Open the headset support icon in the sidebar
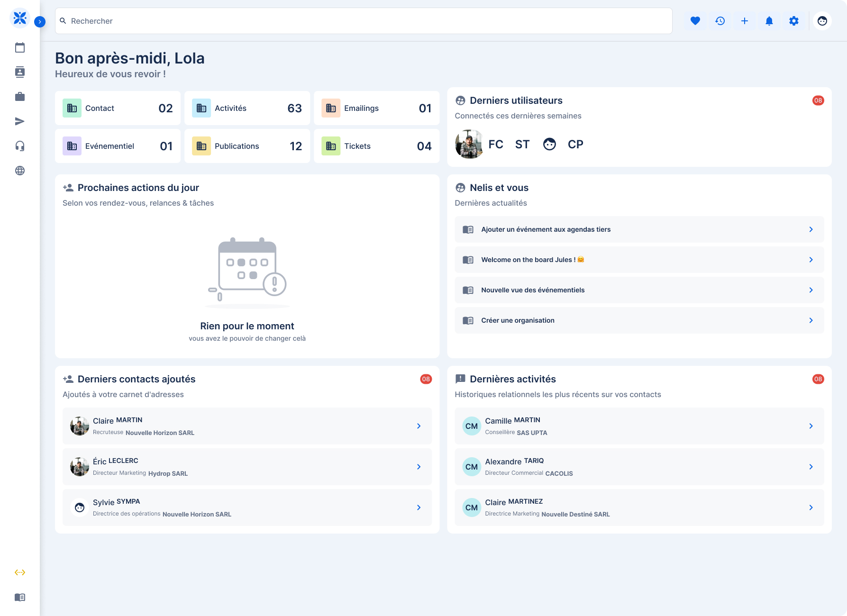This screenshot has width=847, height=616. pyautogui.click(x=20, y=146)
